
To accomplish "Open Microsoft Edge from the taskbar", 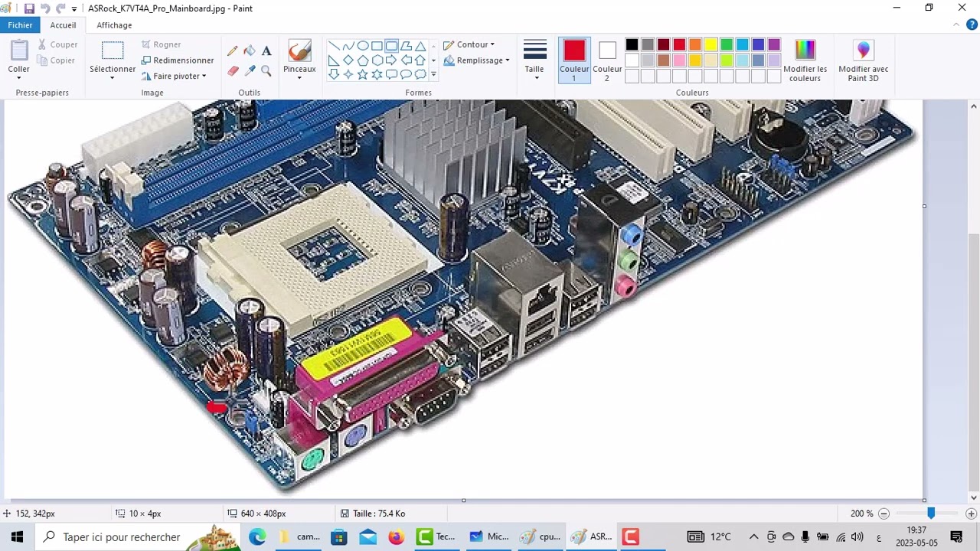I will click(257, 536).
